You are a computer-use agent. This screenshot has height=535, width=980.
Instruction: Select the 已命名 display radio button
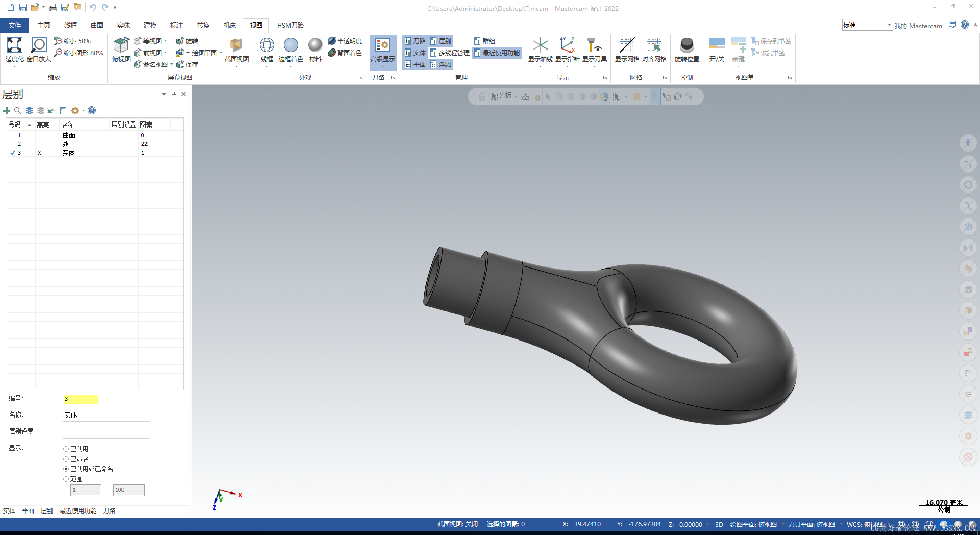pyautogui.click(x=66, y=459)
